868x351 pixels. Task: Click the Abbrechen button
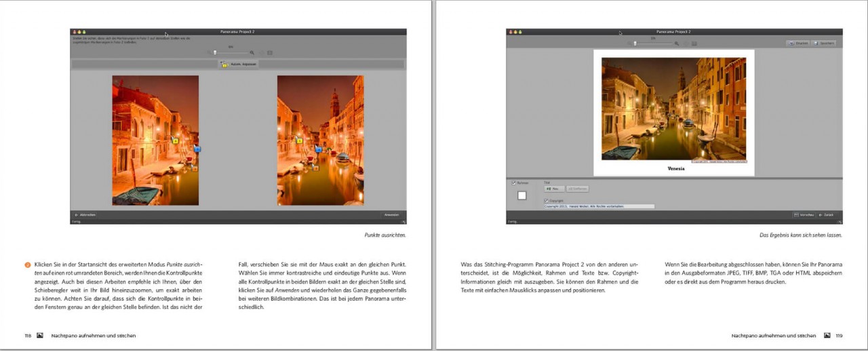coord(86,215)
